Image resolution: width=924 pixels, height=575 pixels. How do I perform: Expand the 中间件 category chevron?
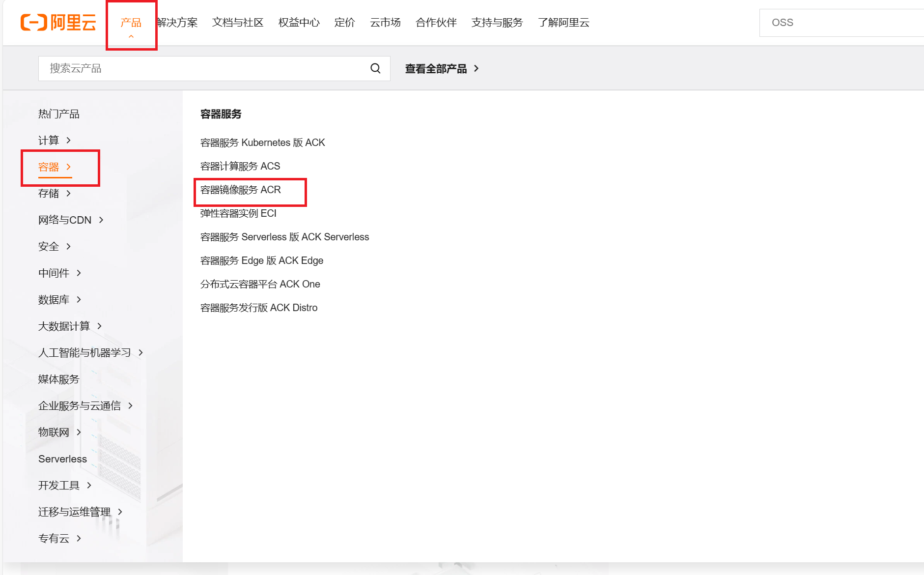pyautogui.click(x=79, y=273)
